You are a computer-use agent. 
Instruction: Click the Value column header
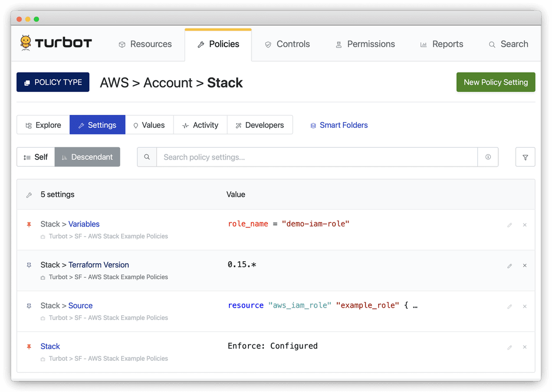[236, 195]
